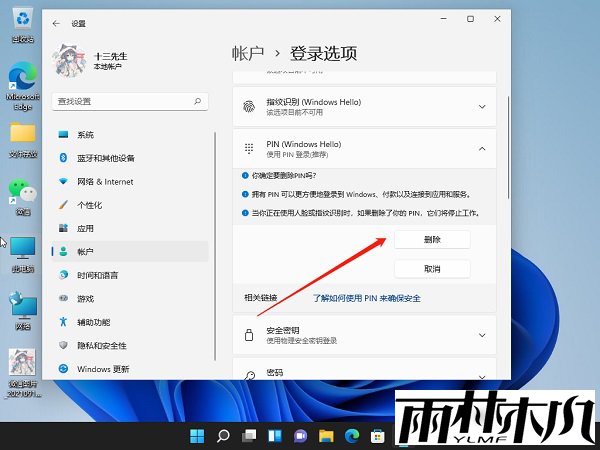
Task: Click the 帐户 breadcrumb in the header
Action: point(248,53)
